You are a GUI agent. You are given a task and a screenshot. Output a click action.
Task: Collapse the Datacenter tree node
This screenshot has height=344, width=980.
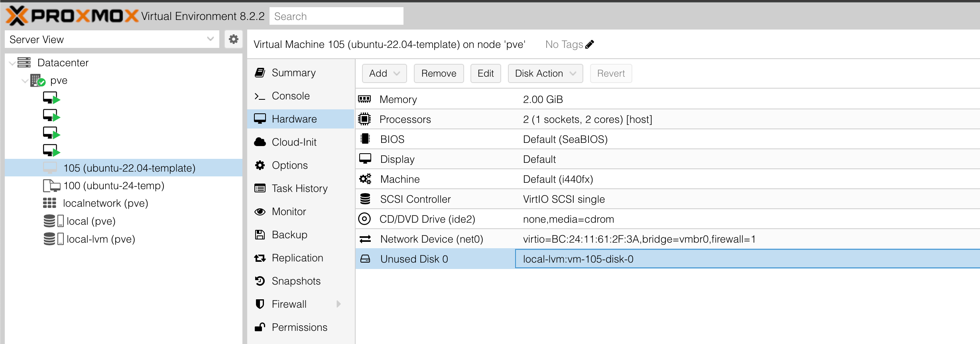[x=12, y=63]
